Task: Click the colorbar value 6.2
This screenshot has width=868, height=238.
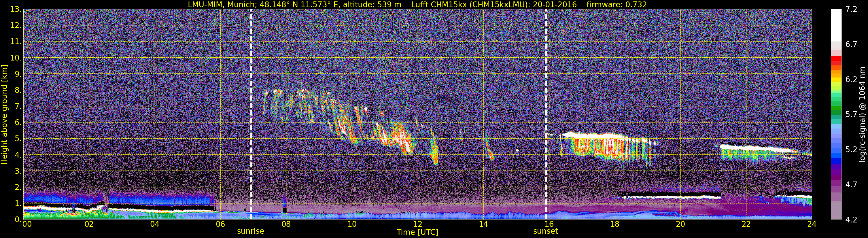Action: [x=851, y=80]
